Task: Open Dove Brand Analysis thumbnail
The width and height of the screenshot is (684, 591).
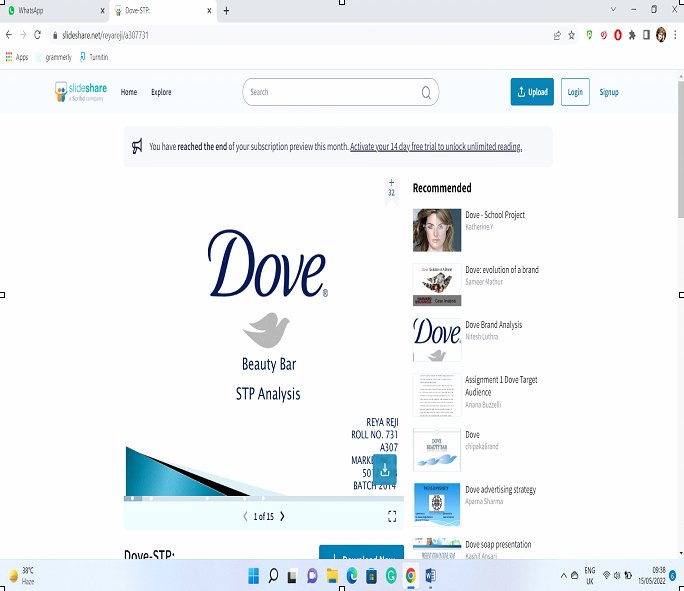Action: point(437,340)
